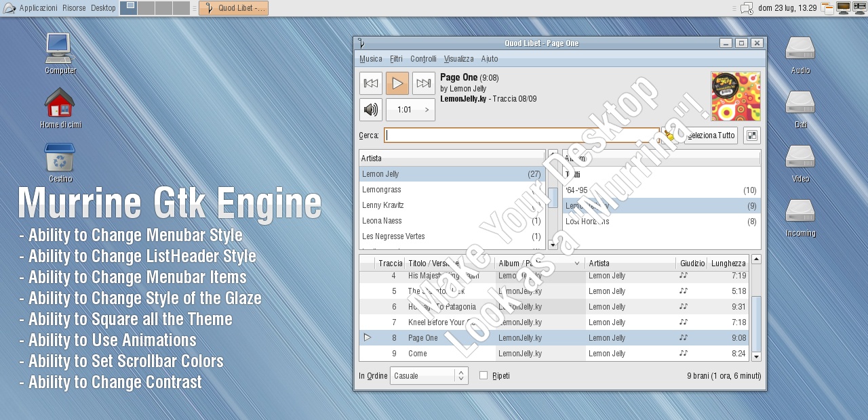This screenshot has width=868, height=420.
Task: Enable the Ripeti checkbox
Action: click(484, 375)
